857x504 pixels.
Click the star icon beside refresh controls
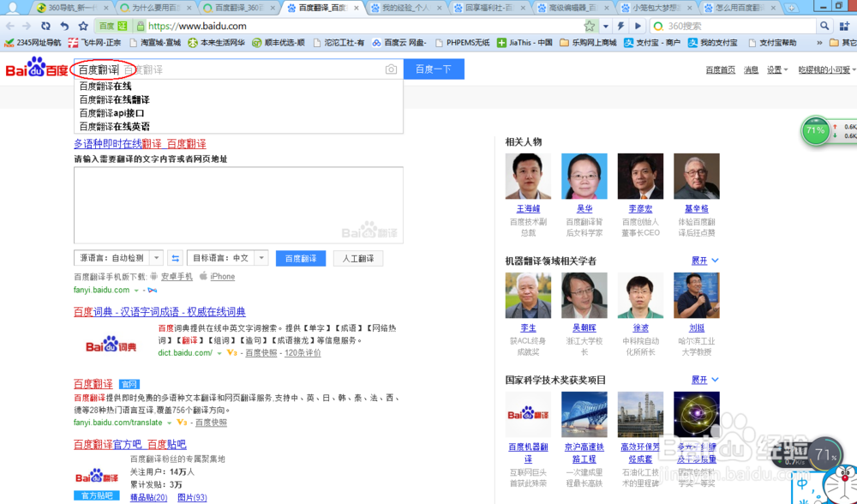point(83,26)
